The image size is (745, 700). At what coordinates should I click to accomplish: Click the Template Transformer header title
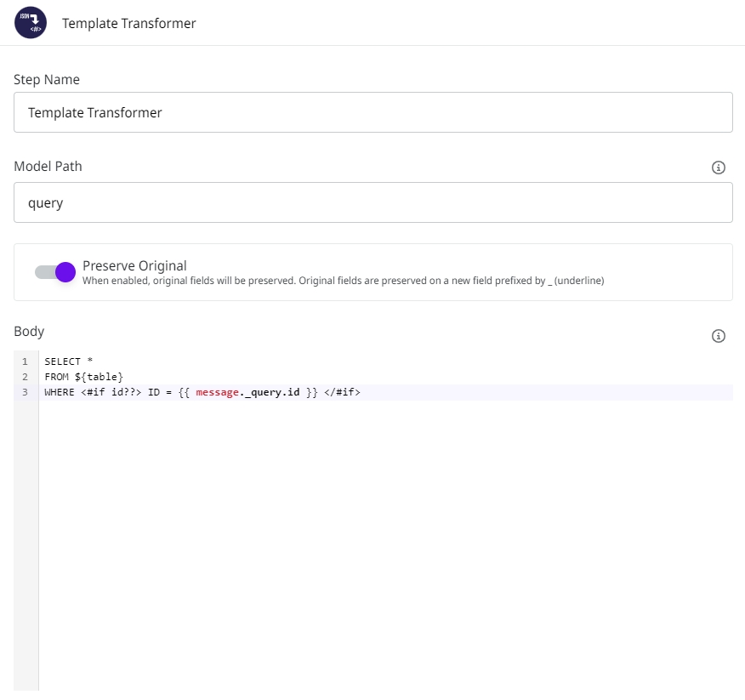129,24
